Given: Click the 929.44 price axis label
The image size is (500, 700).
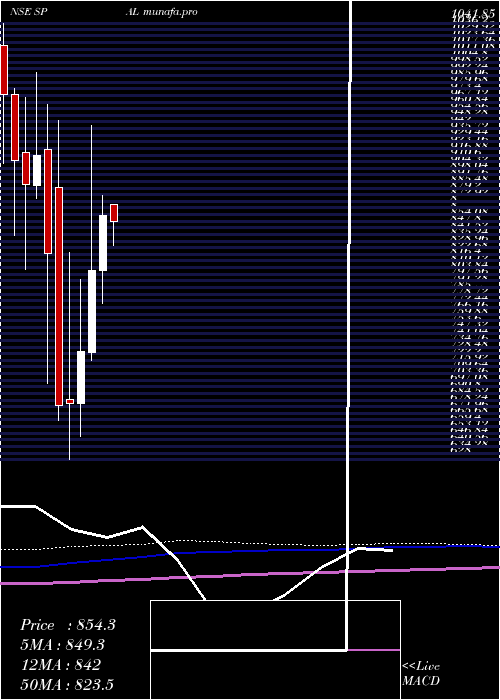Looking at the screenshot, I should (x=469, y=133).
